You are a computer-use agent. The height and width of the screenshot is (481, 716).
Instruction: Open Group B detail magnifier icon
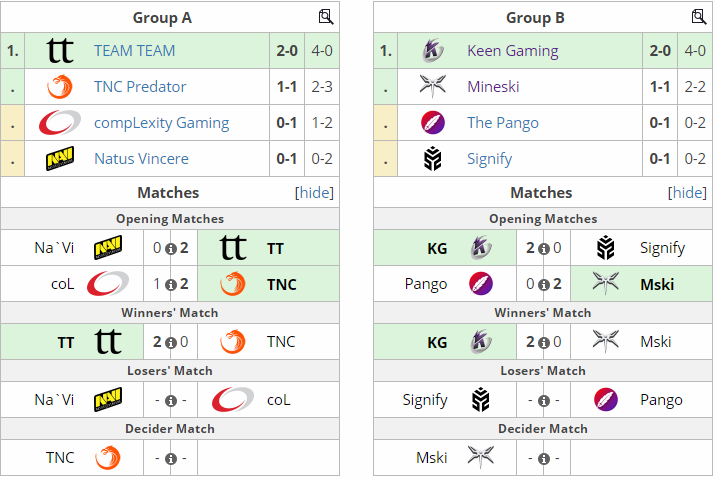click(699, 17)
